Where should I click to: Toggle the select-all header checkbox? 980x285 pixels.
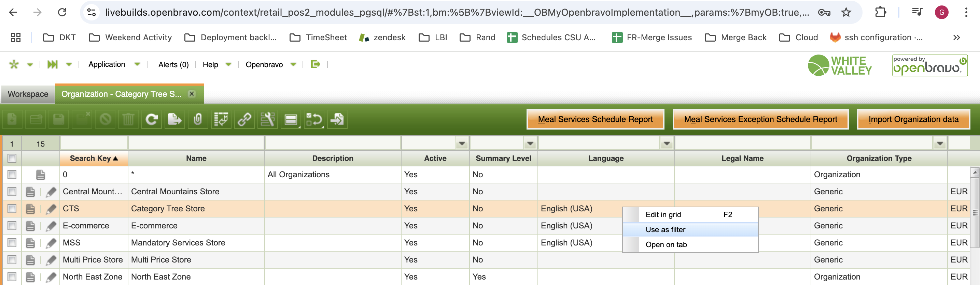12,158
